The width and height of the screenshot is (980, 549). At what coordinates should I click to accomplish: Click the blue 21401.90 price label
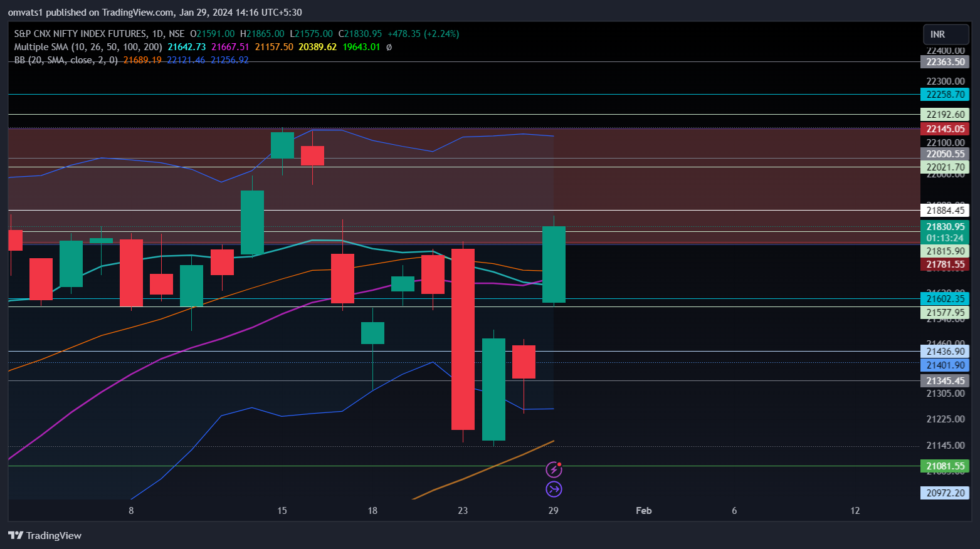[x=945, y=365]
